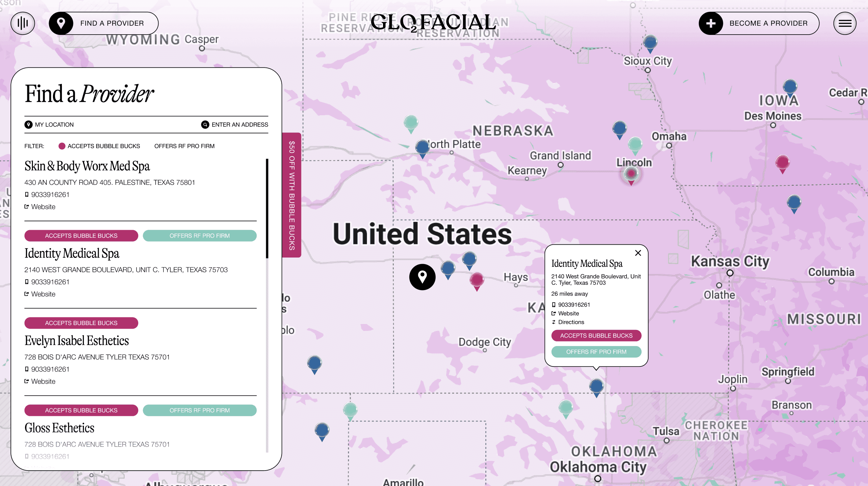Toggle the Offers RF Pro Firm filter
This screenshot has height=486, width=868.
184,146
